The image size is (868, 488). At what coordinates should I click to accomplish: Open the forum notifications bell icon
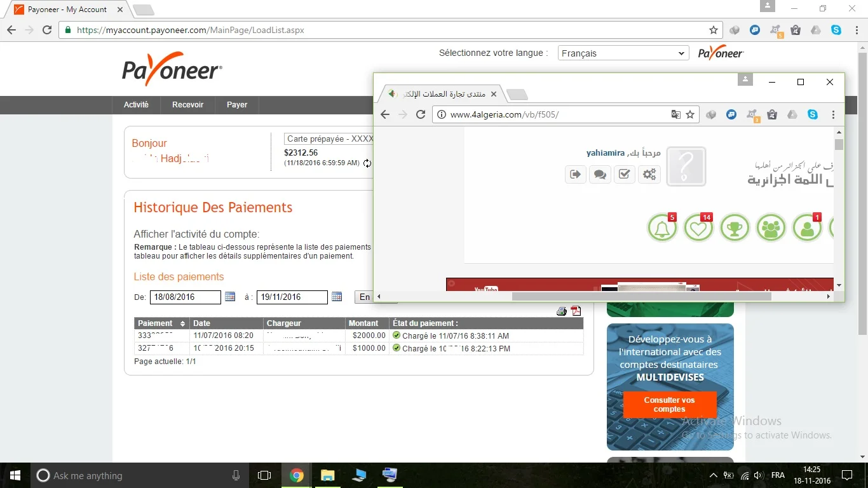[x=661, y=227]
